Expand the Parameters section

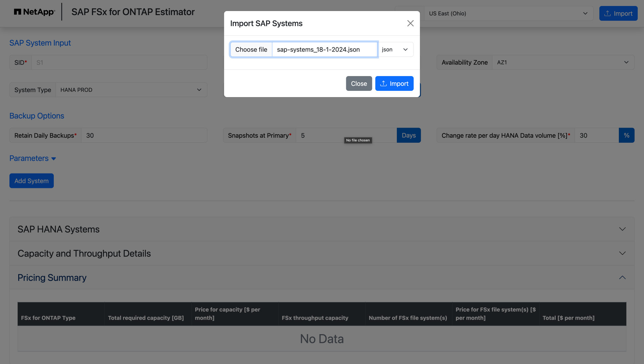[x=33, y=158]
